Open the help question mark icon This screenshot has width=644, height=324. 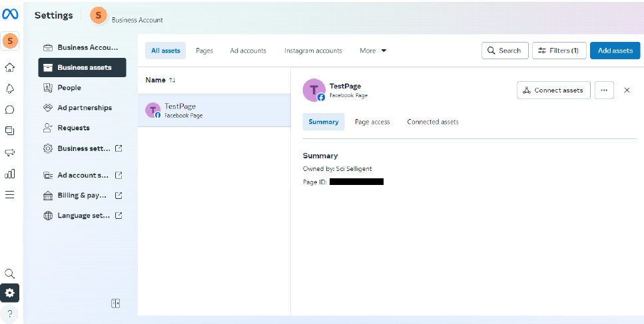click(10, 313)
